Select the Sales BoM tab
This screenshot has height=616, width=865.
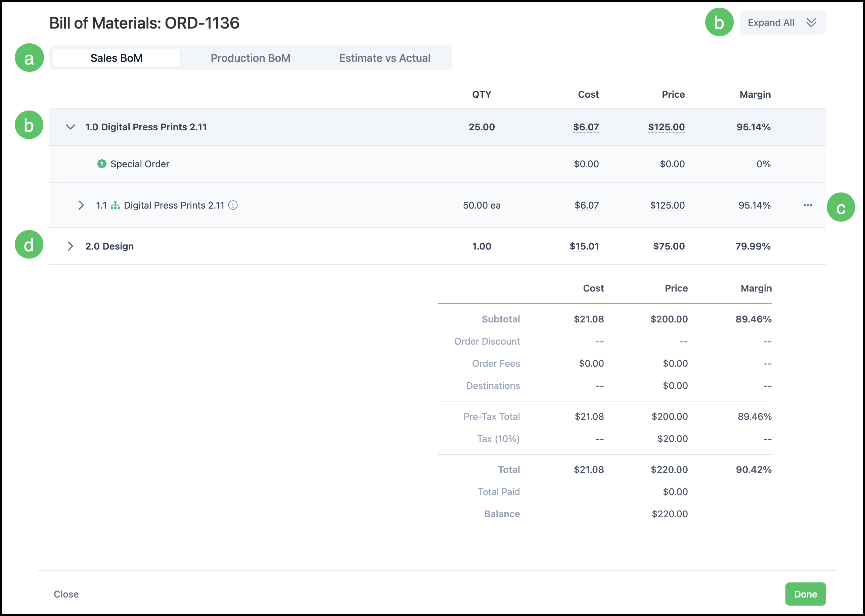[x=117, y=58]
